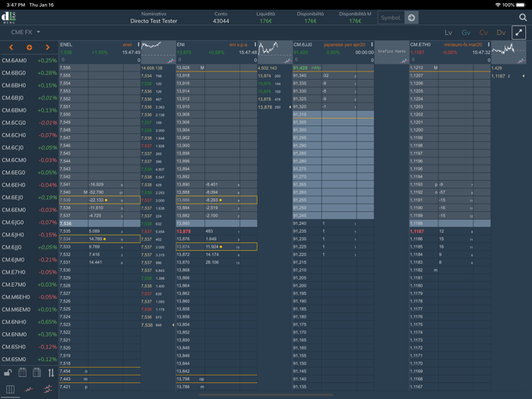This screenshot has width=532, height=399.
Task: Click first column-collapse layout icon
Action: (x=22, y=372)
